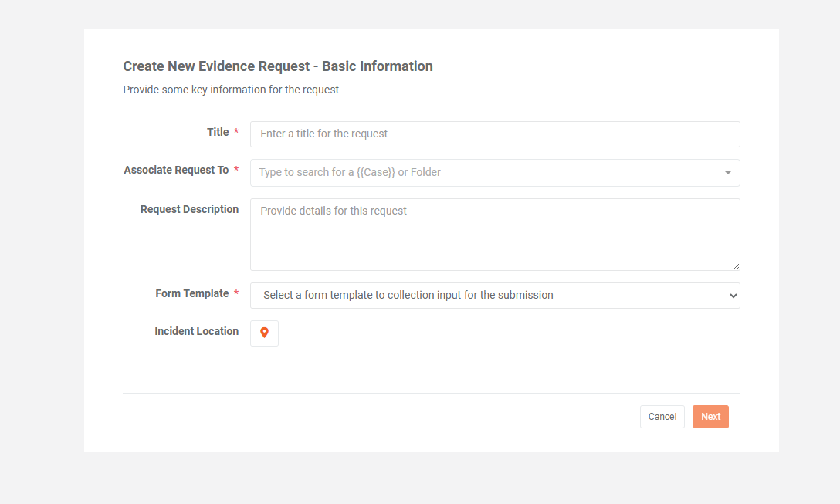This screenshot has width=840, height=504.
Task: Click the placeholder text in the Title field
Action: pos(323,134)
